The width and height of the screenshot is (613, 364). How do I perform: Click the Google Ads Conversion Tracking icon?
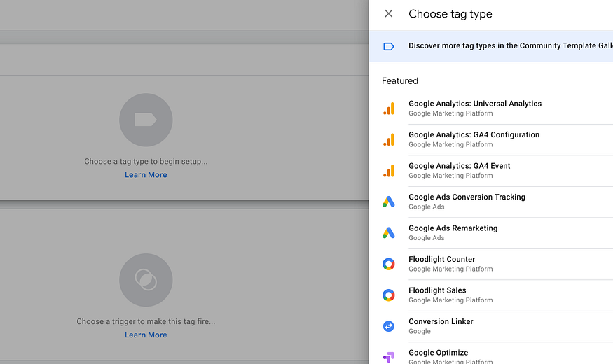(x=389, y=202)
